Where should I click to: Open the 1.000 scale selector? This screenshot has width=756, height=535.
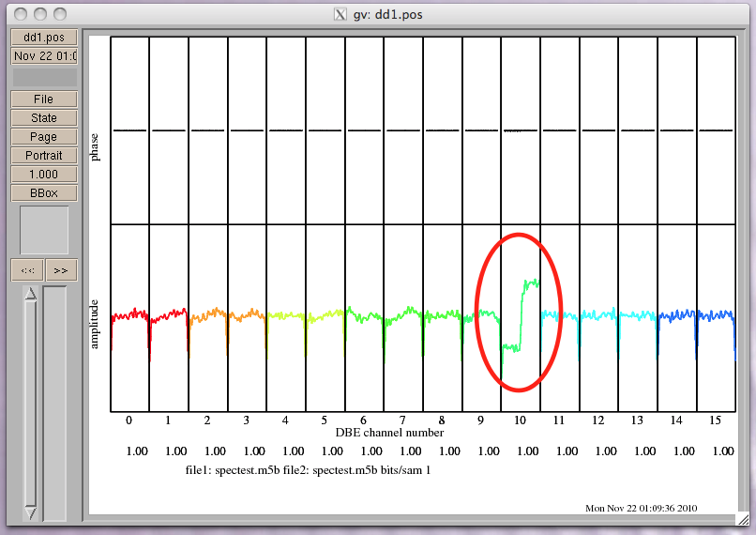[x=43, y=175]
